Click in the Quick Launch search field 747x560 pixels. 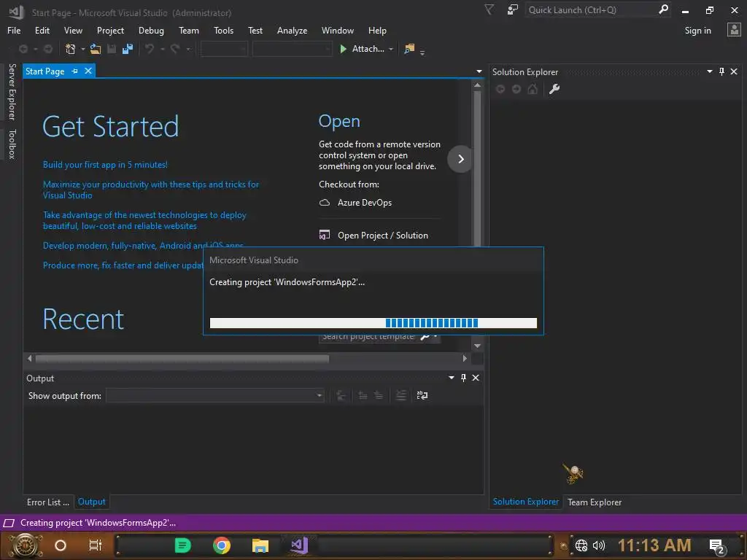pyautogui.click(x=591, y=10)
